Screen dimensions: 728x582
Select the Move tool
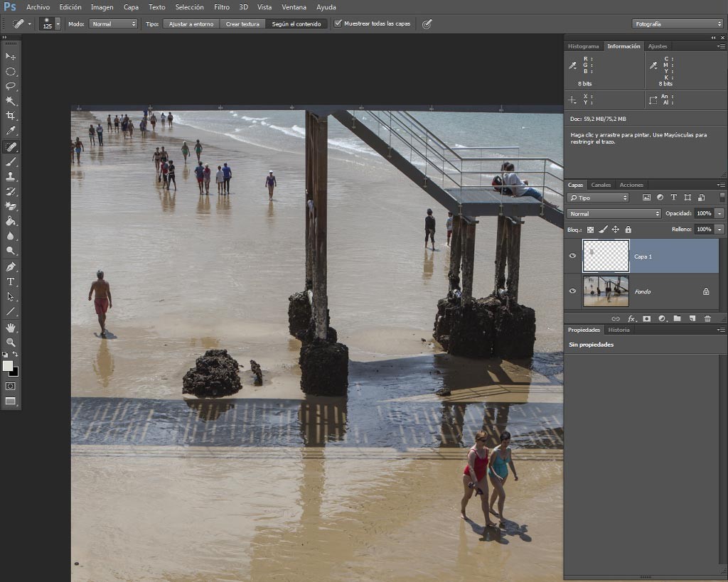click(11, 57)
